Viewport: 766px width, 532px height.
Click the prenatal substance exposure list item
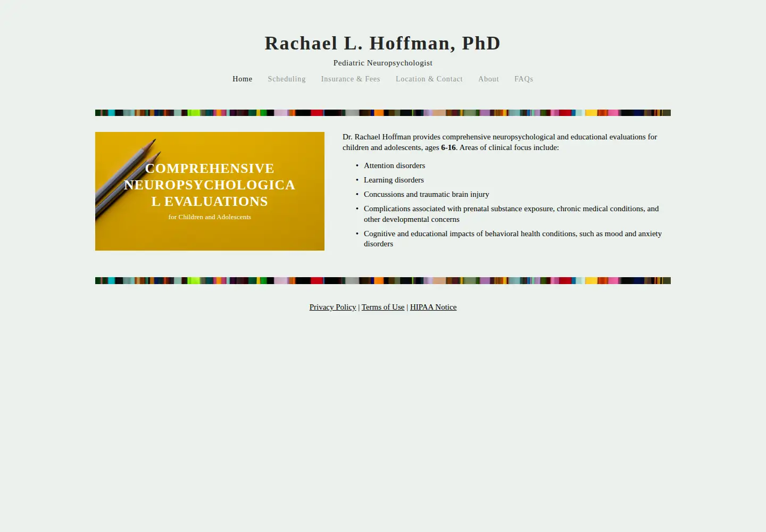pyautogui.click(x=511, y=214)
